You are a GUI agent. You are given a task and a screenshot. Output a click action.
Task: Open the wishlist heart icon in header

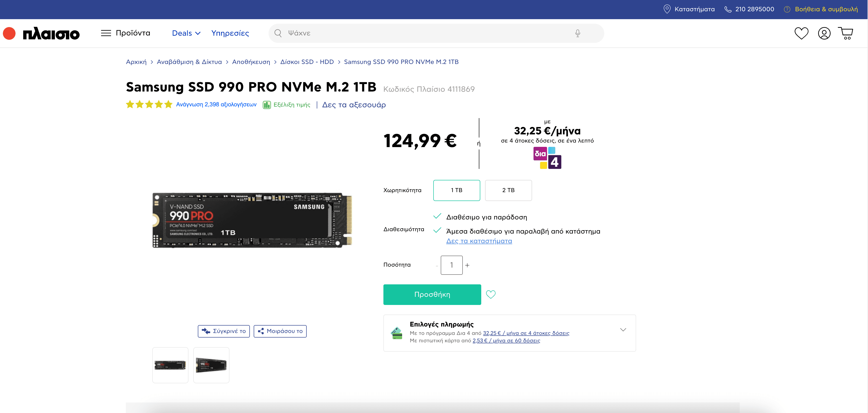tap(801, 33)
